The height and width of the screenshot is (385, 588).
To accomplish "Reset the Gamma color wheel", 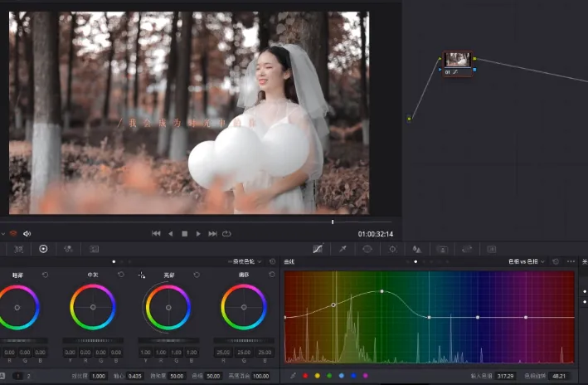I will [x=120, y=275].
